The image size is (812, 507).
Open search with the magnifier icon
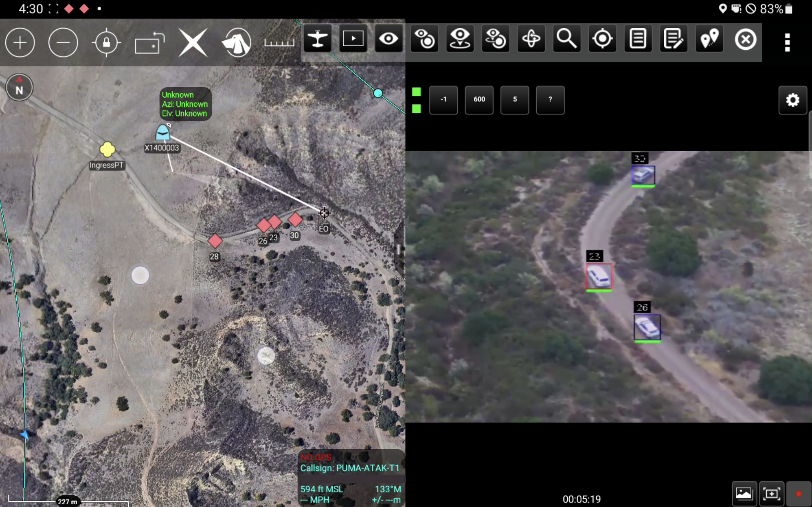click(x=566, y=38)
